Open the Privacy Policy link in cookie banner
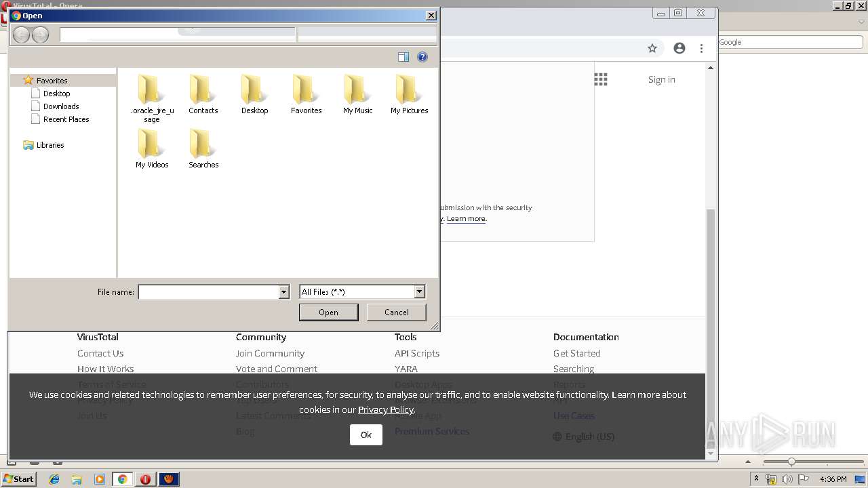The height and width of the screenshot is (488, 868). (385, 409)
